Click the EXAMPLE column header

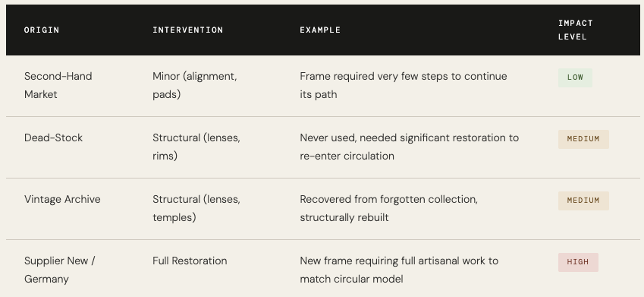click(x=320, y=30)
